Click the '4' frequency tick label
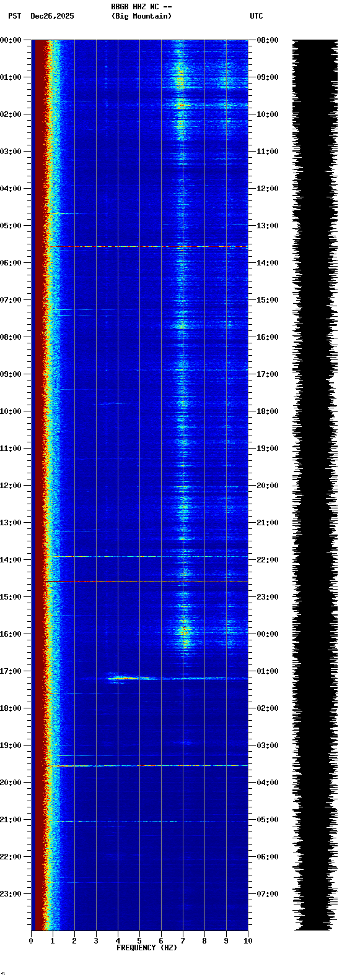342x980 pixels. coord(118,941)
